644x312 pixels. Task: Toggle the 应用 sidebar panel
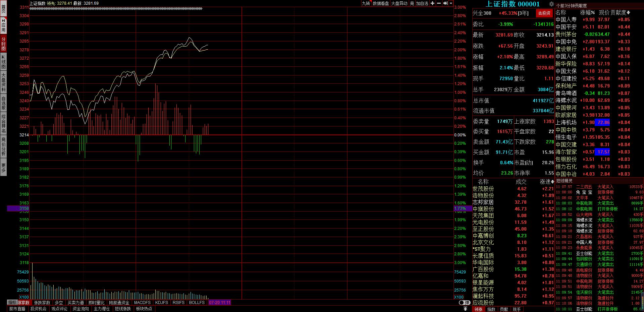(x=3, y=25)
